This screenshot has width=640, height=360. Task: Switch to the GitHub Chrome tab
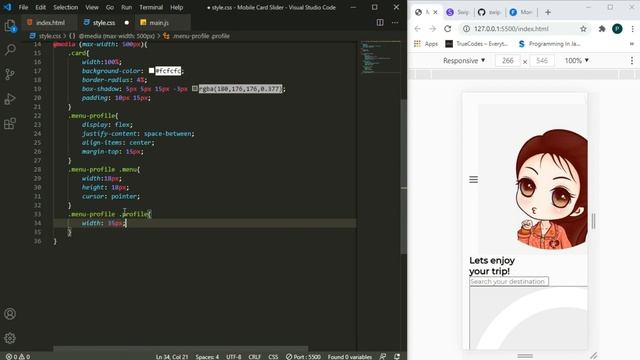click(x=490, y=12)
